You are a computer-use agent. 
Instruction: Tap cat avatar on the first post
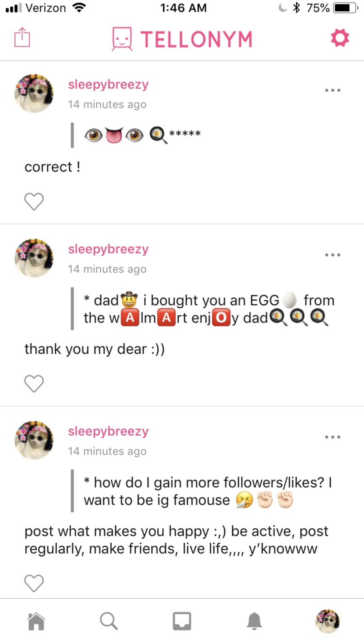click(34, 93)
